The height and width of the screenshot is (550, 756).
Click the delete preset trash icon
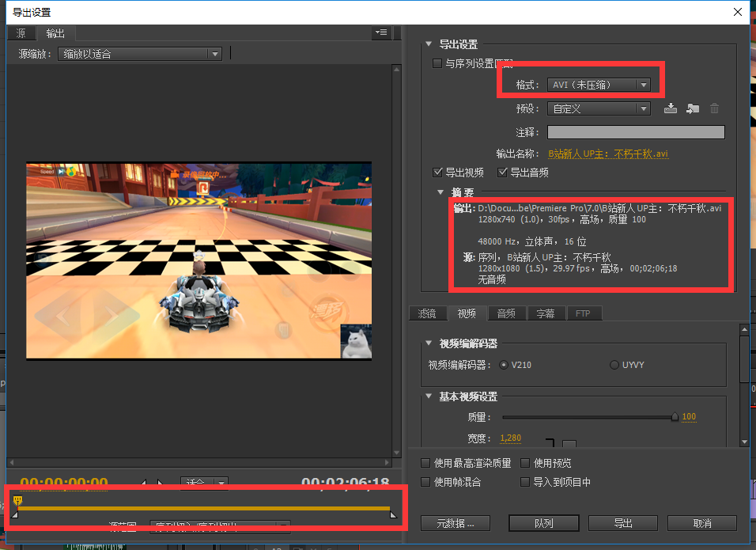click(x=715, y=108)
